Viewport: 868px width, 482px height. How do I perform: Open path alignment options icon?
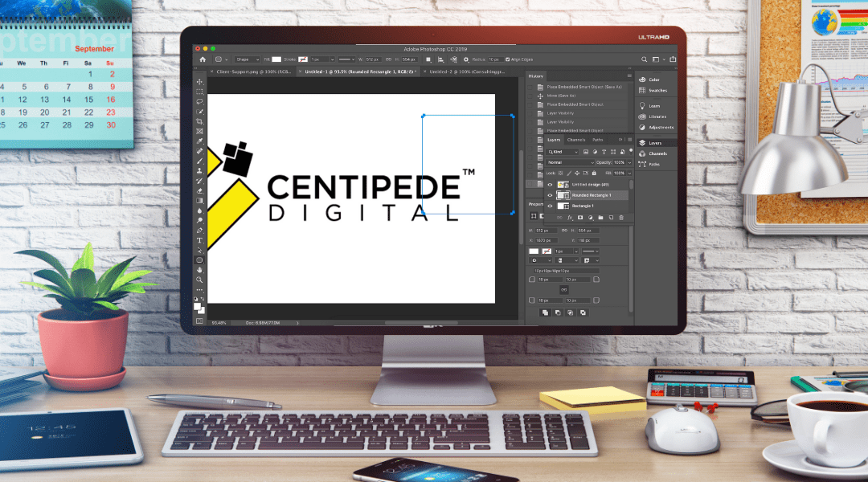click(440, 59)
